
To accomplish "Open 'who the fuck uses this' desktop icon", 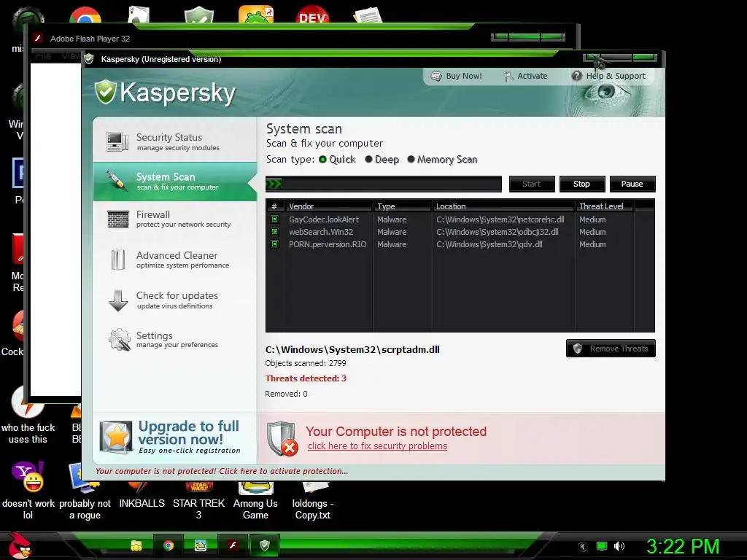I will (x=28, y=415).
